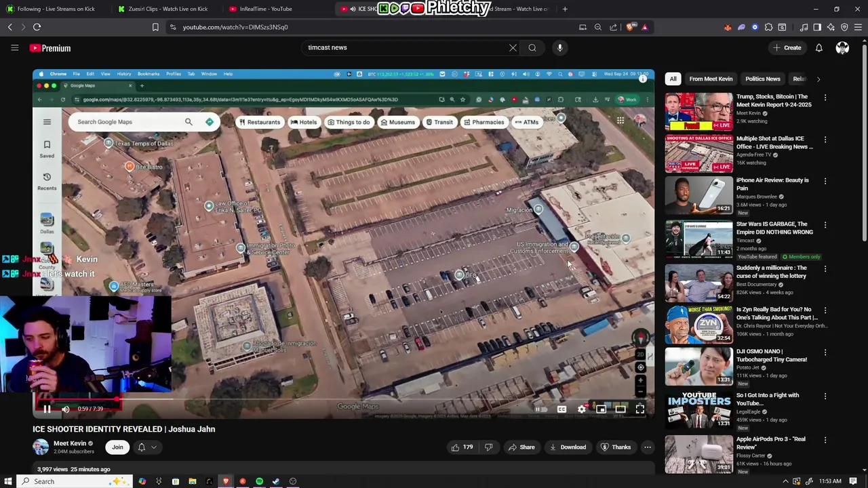Open a new browser tab
This screenshot has height=488, width=868.
[x=565, y=9]
